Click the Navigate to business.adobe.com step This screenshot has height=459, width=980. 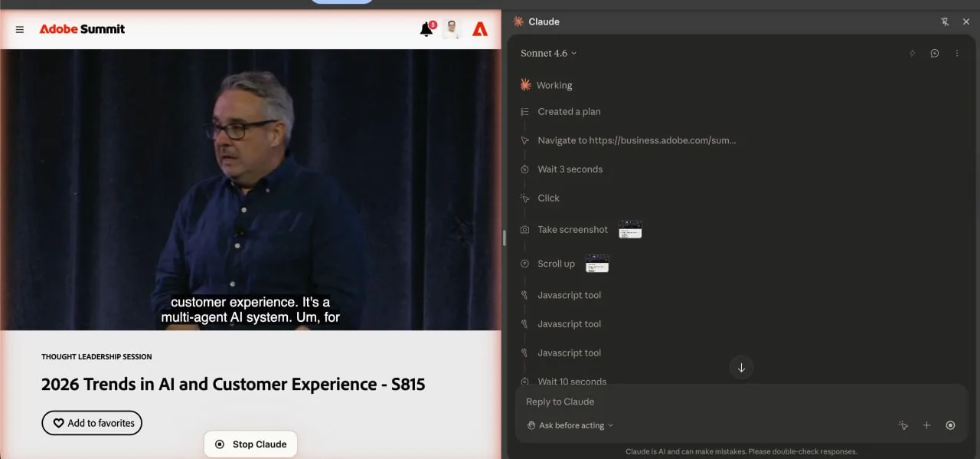pos(636,140)
